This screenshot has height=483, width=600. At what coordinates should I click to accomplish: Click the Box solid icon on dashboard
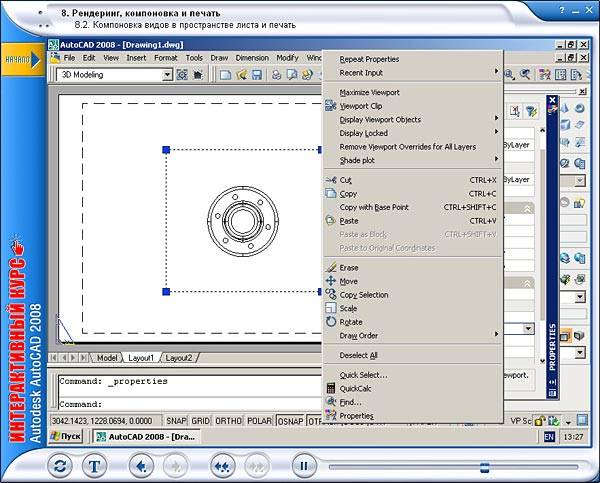[565, 125]
